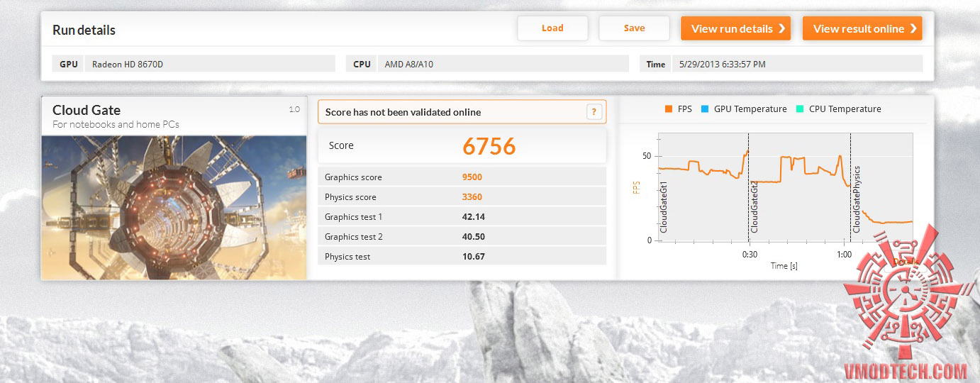The height and width of the screenshot is (383, 980).
Task: Click the GPU label
Action: [x=69, y=64]
